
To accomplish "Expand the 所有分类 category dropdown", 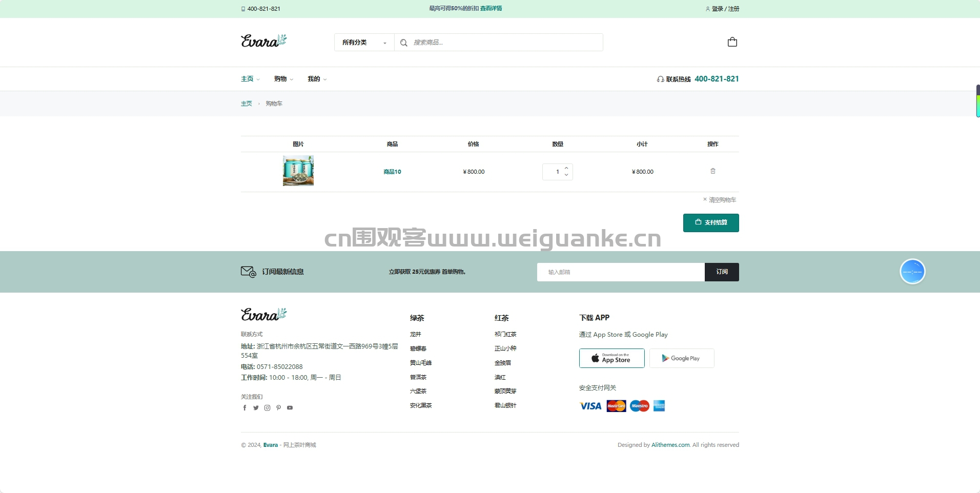I will [x=364, y=43].
